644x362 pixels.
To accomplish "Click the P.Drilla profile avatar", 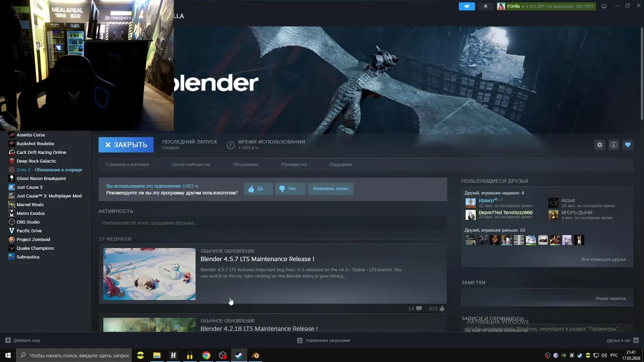I will [501, 6].
